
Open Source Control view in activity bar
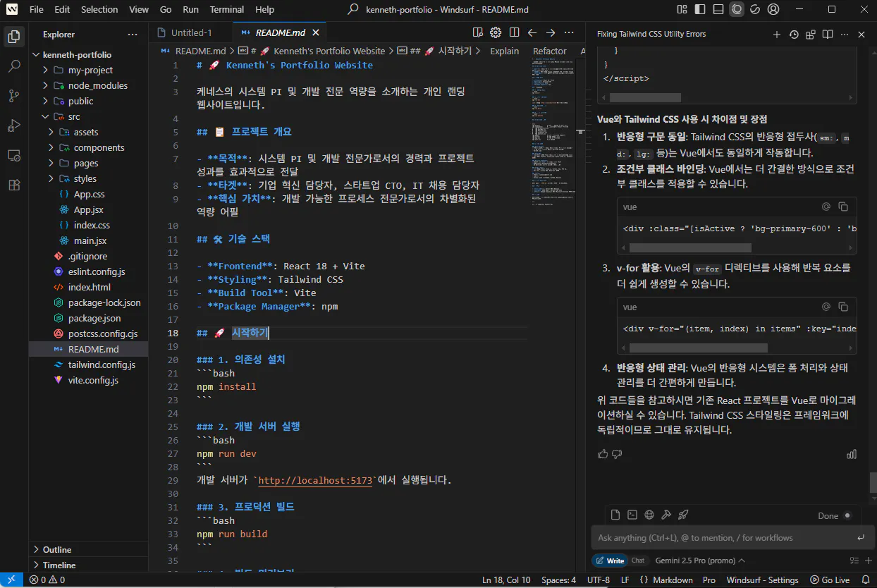click(x=13, y=96)
